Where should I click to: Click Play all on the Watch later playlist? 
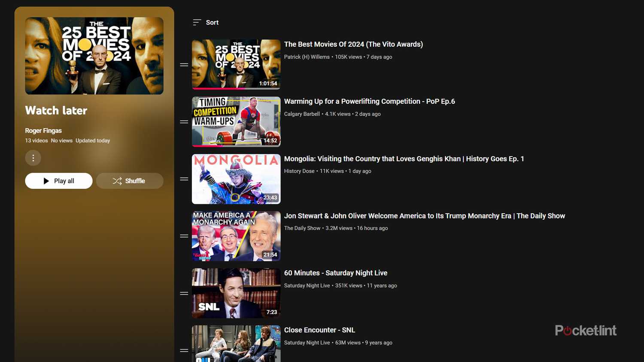click(x=58, y=181)
